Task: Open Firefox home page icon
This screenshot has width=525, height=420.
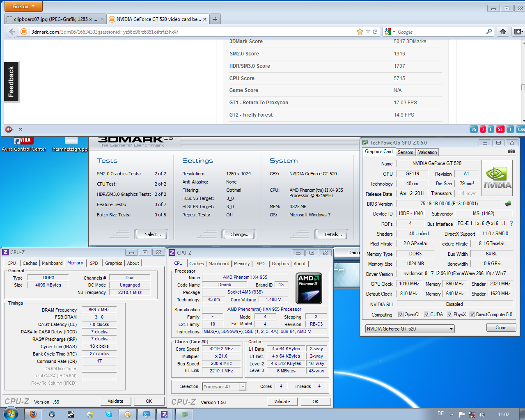Action: pyautogui.click(x=502, y=32)
